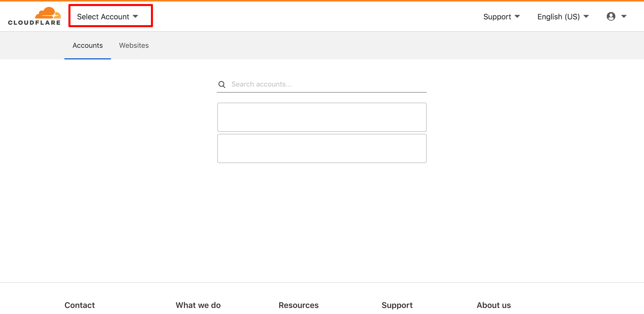Click the Contact footer heading
This screenshot has width=644, height=314.
(79, 305)
